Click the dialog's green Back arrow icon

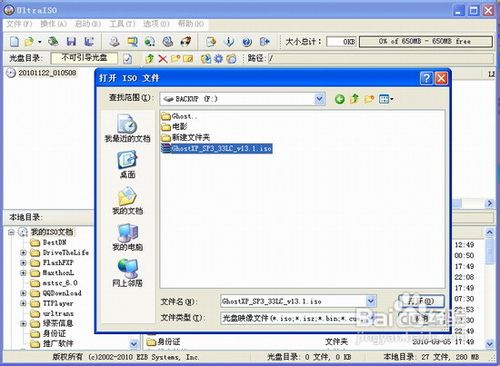click(x=340, y=99)
